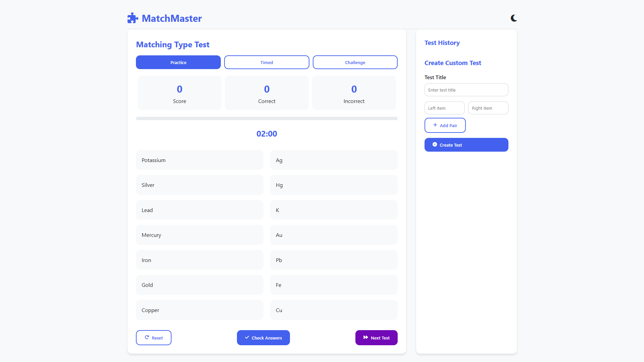Focus the Right item input

coord(488,108)
